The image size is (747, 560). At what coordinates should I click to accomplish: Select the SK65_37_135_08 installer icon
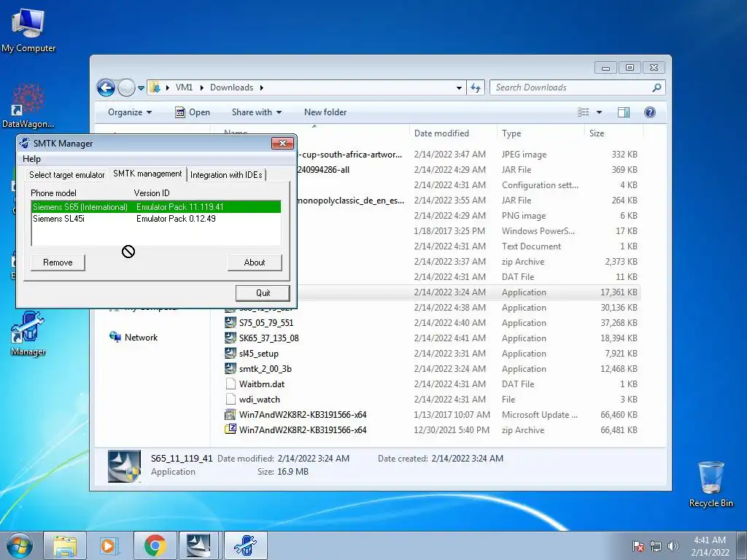click(231, 338)
